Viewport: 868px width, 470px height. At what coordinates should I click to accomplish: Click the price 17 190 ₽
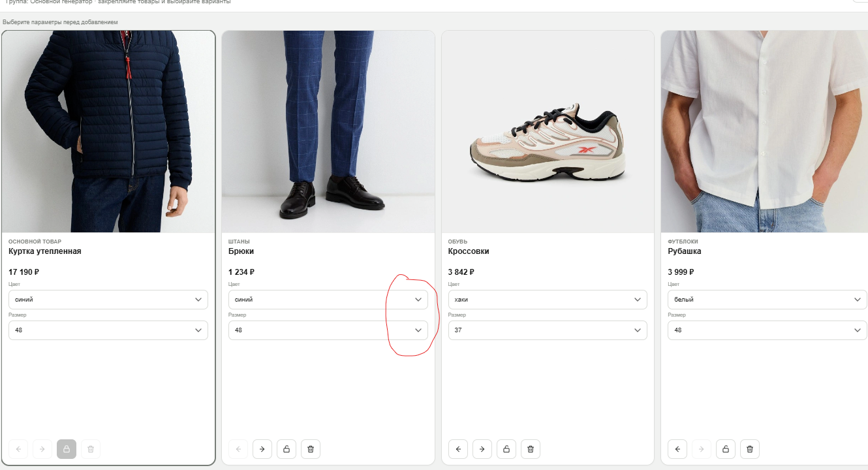[x=24, y=272]
